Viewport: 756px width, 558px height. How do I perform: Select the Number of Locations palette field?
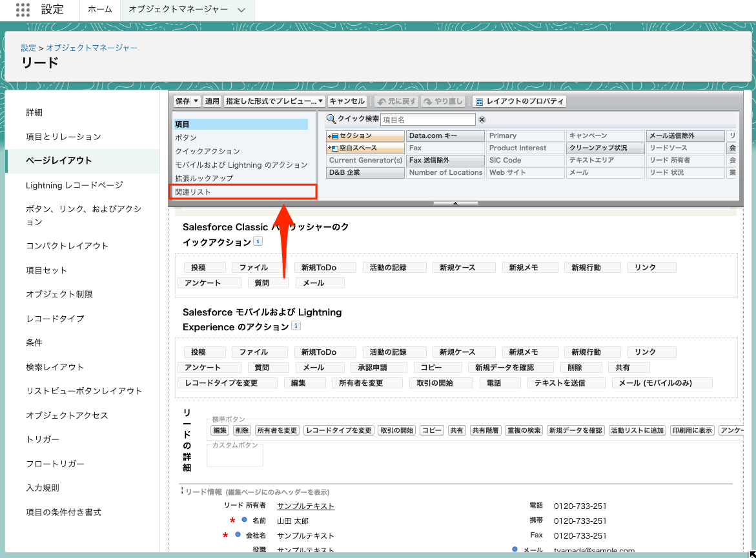coord(445,172)
